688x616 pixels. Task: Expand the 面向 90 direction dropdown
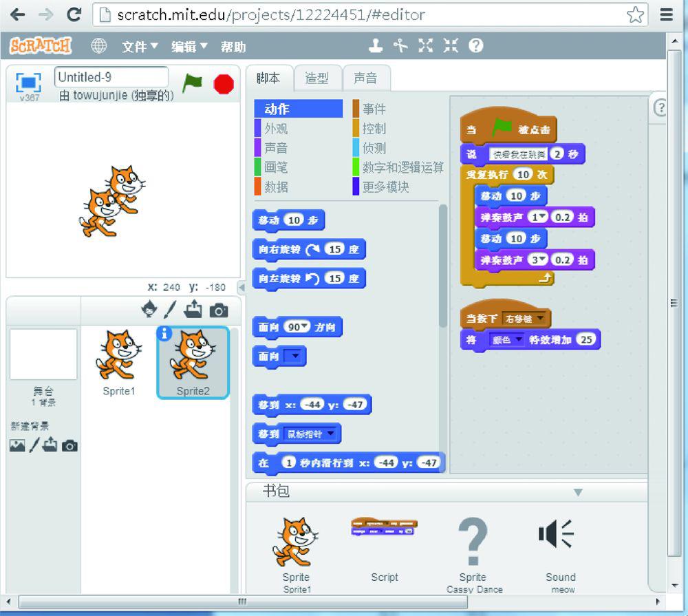[x=306, y=328]
